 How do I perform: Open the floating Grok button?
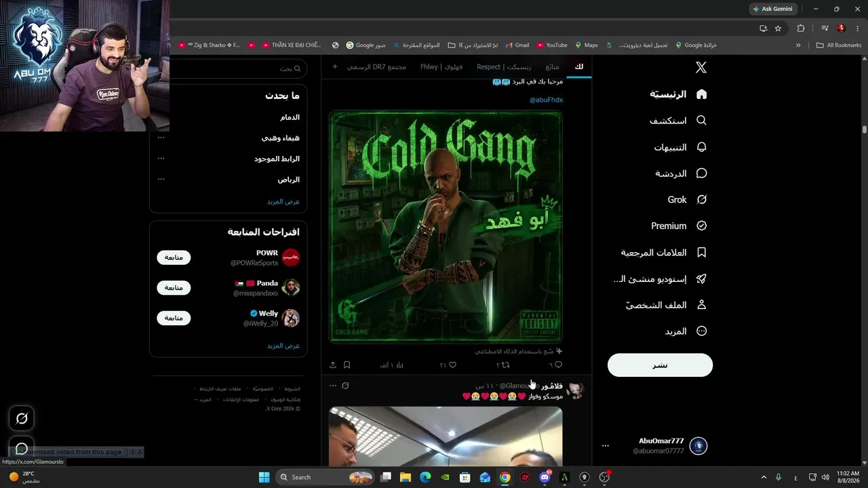tap(22, 419)
